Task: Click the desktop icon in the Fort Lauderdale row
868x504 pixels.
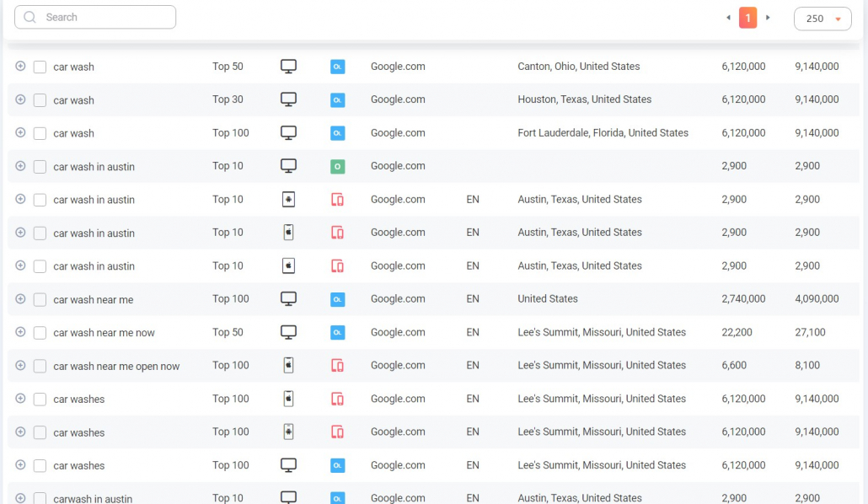Action: point(288,133)
